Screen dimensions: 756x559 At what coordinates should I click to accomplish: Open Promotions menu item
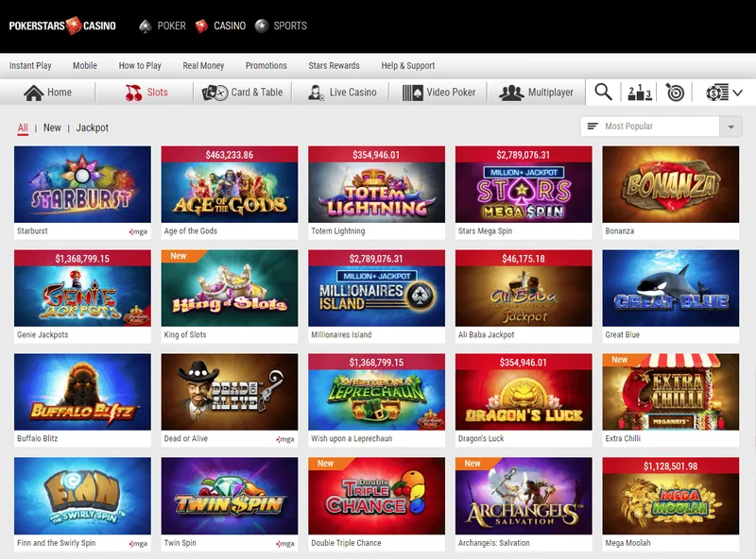tap(266, 65)
